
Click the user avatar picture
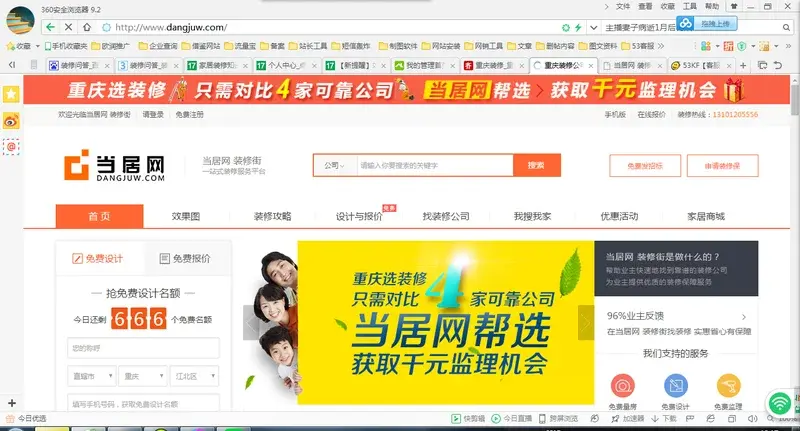[x=20, y=20]
